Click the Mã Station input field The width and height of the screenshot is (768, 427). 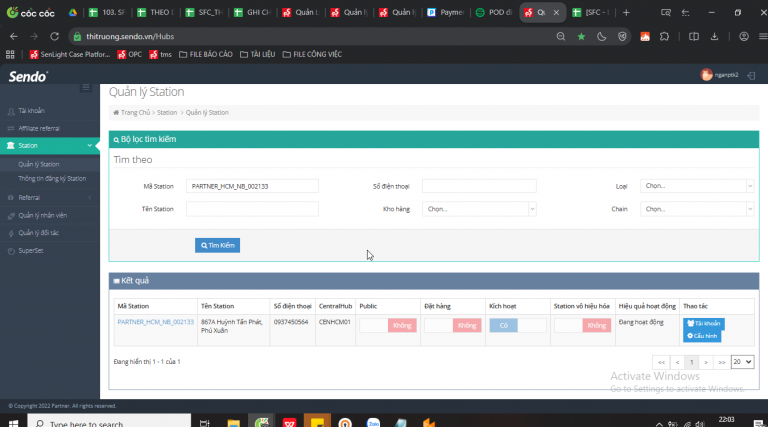click(252, 186)
